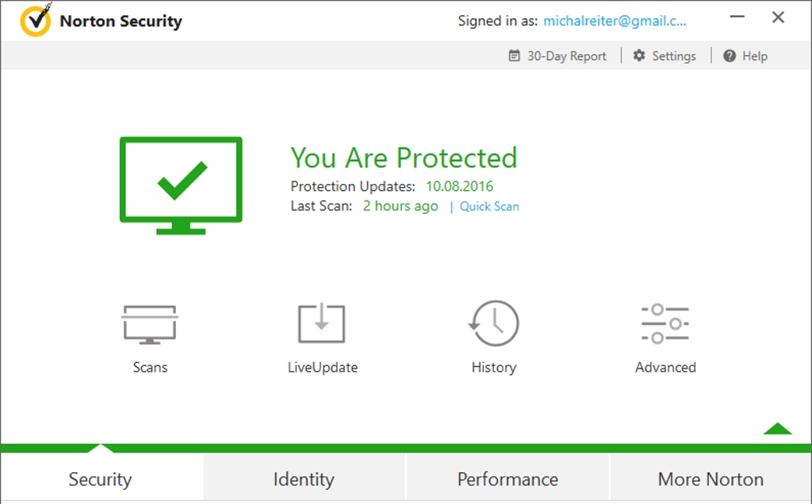Screen dimensions: 812x504
Task: Click the signed-in email address link
Action: 615,21
